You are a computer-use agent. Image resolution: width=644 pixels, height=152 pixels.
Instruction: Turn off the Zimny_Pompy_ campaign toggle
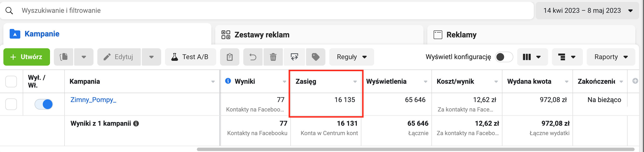point(44,104)
